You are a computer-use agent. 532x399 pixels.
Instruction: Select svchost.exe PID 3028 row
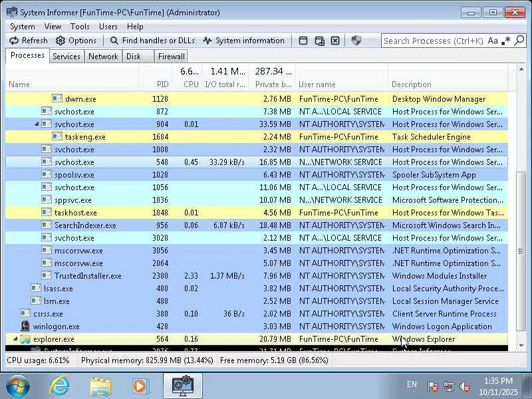[x=257, y=238]
